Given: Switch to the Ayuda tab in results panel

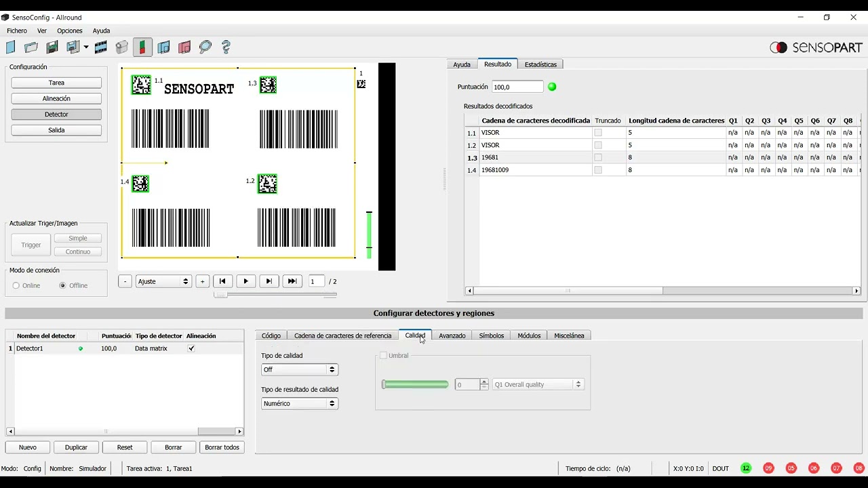Looking at the screenshot, I should [462, 64].
